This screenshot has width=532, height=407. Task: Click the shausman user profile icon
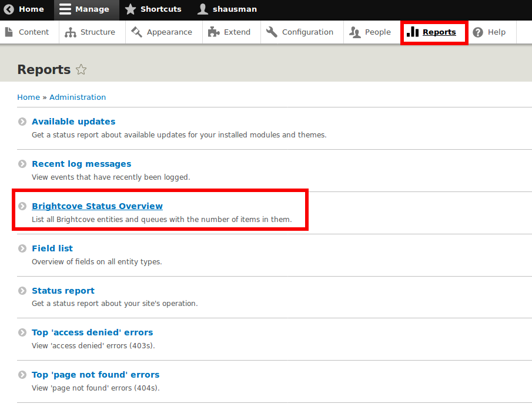(202, 9)
